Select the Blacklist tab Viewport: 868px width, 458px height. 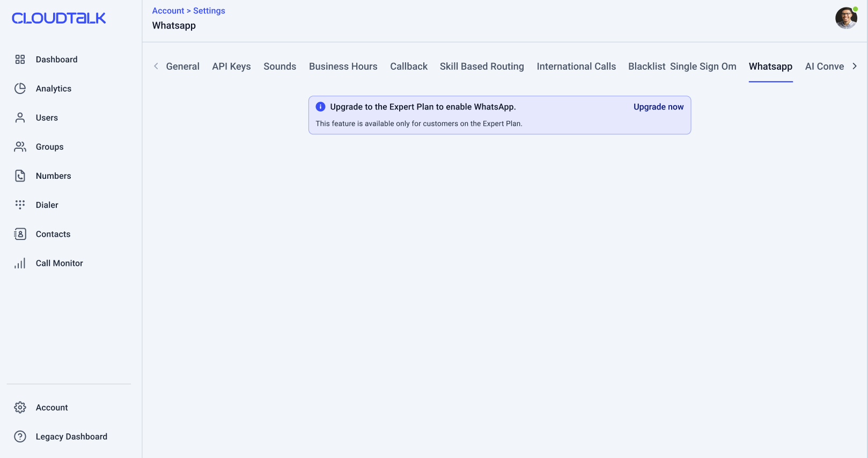pos(646,67)
